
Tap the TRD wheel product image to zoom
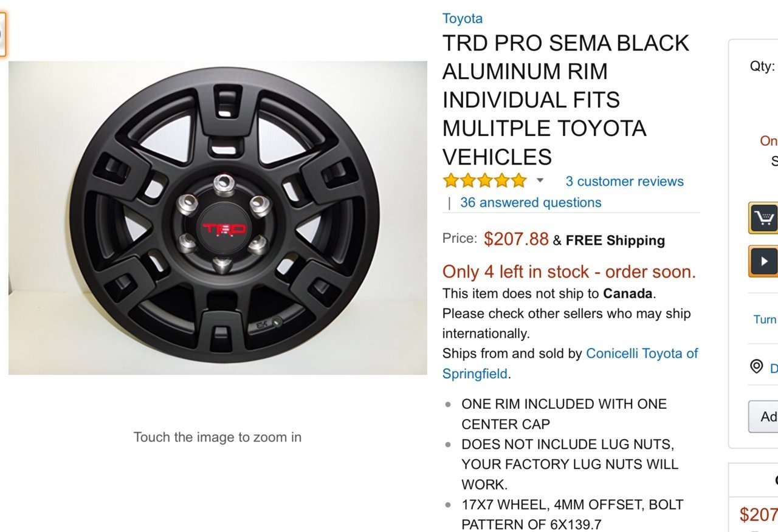coord(218,217)
